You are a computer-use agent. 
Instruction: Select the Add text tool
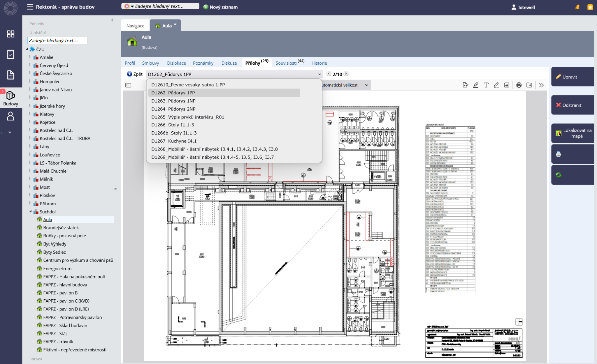click(x=486, y=85)
